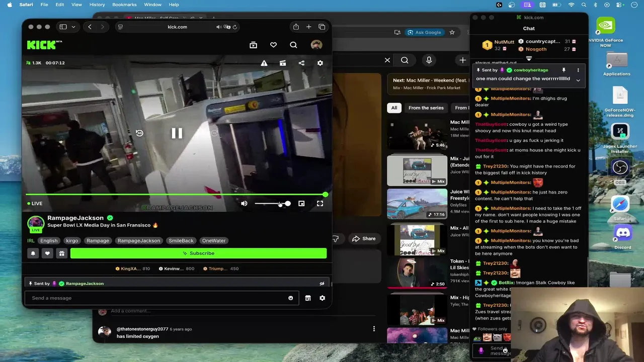Pause the live stream video
The width and height of the screenshot is (644, 362).
tap(177, 133)
